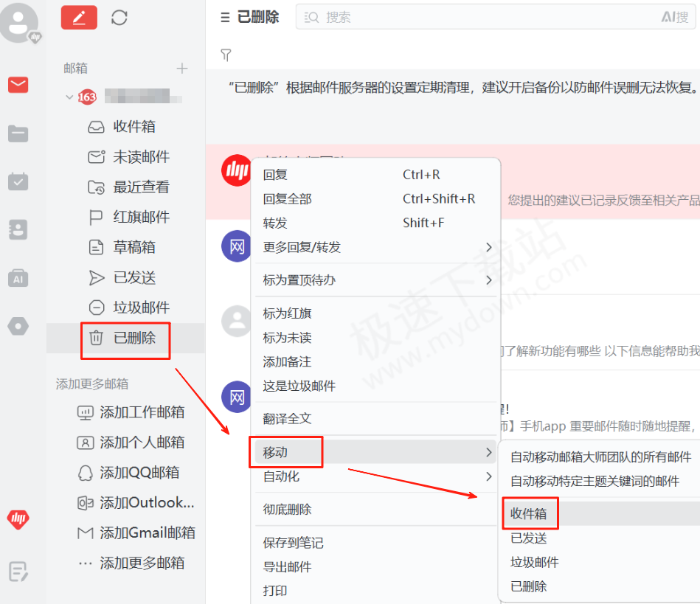
Task: Compose a new email with the red pencil icon
Action: pyautogui.click(x=78, y=17)
